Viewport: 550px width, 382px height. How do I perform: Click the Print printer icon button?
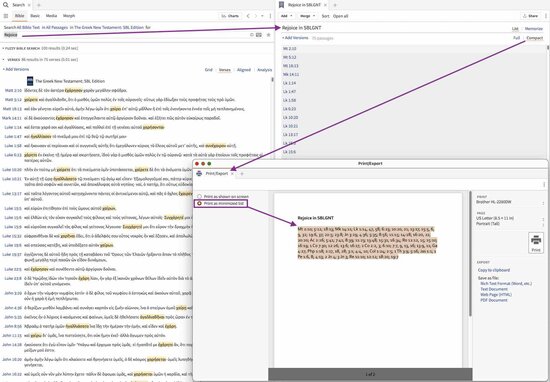point(536,243)
